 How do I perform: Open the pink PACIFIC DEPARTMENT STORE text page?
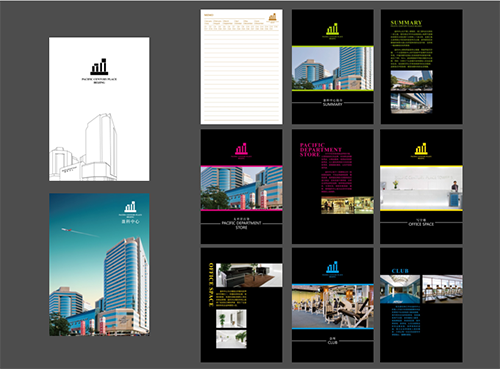tap(333, 187)
